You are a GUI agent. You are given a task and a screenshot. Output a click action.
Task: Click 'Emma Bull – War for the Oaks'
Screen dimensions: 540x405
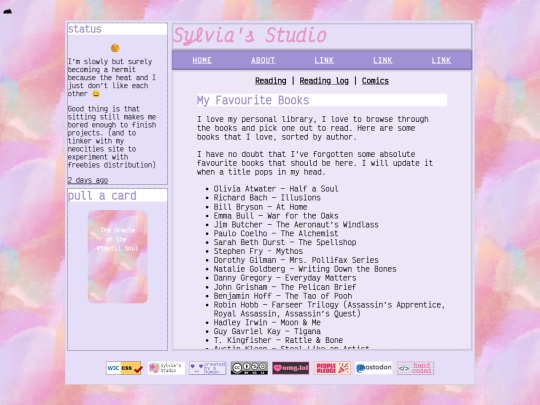pyautogui.click(x=276, y=216)
